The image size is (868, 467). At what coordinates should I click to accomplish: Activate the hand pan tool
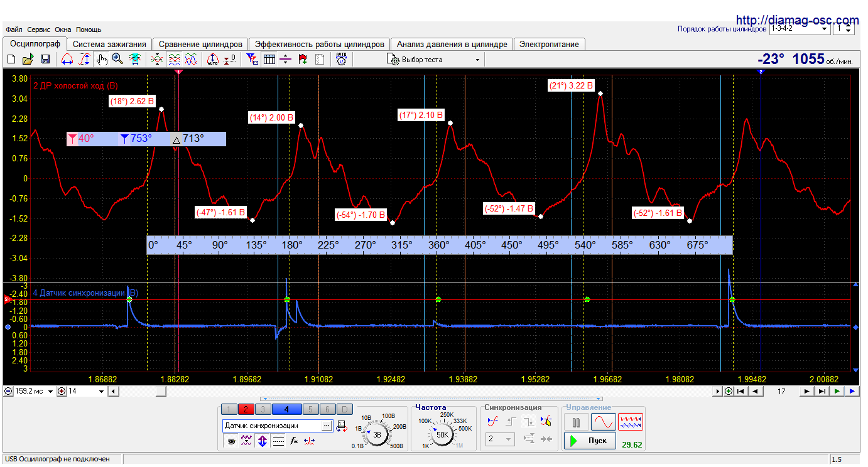(x=101, y=60)
